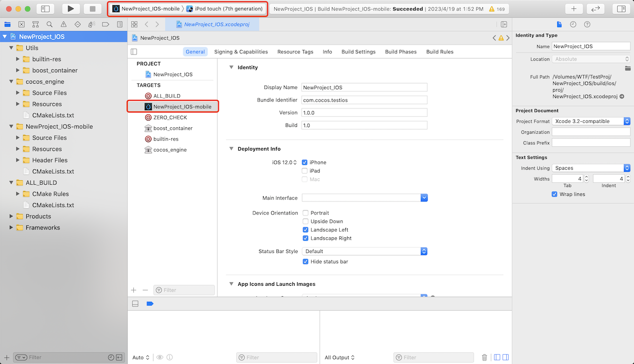Toggle the iPhone checkbox
Screen dimensions: 634x364
pyautogui.click(x=305, y=162)
